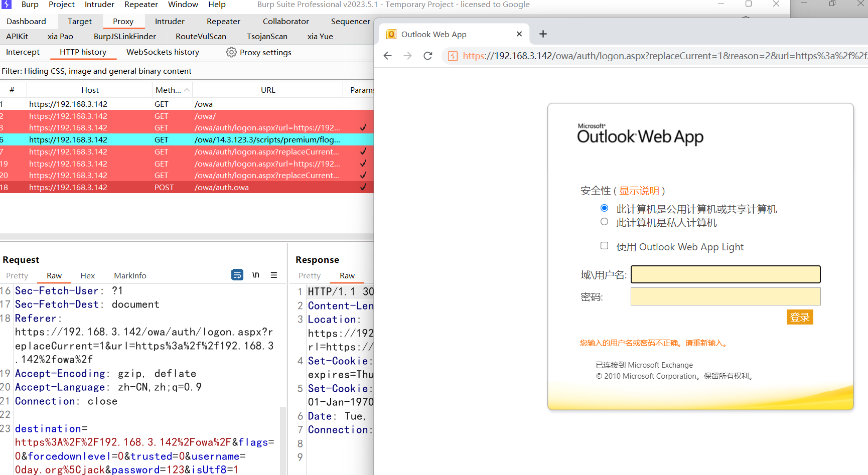Select the first GET /owa request row
The height and width of the screenshot is (475, 868).
(x=187, y=104)
